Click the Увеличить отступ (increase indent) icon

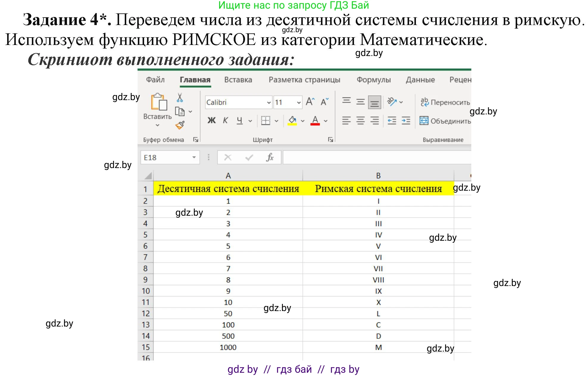(406, 121)
